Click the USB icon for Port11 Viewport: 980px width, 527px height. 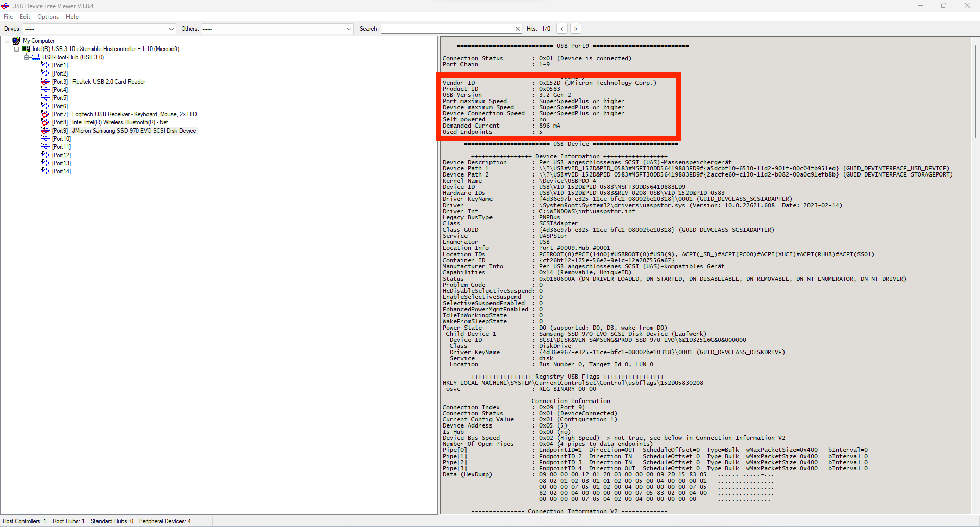click(45, 147)
